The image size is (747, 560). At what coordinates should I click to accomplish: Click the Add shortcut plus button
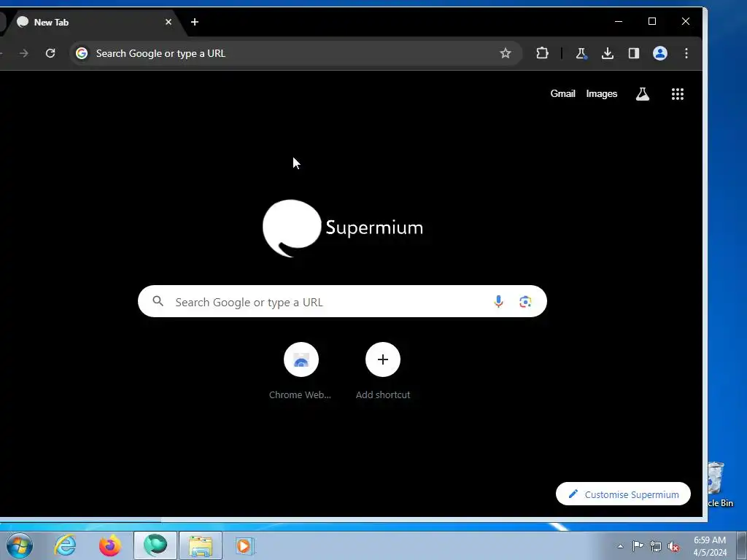click(382, 359)
